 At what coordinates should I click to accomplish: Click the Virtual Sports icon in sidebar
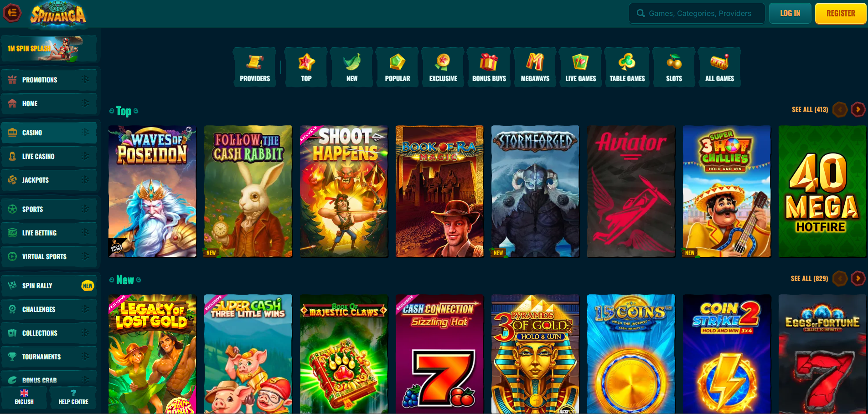pyautogui.click(x=12, y=256)
